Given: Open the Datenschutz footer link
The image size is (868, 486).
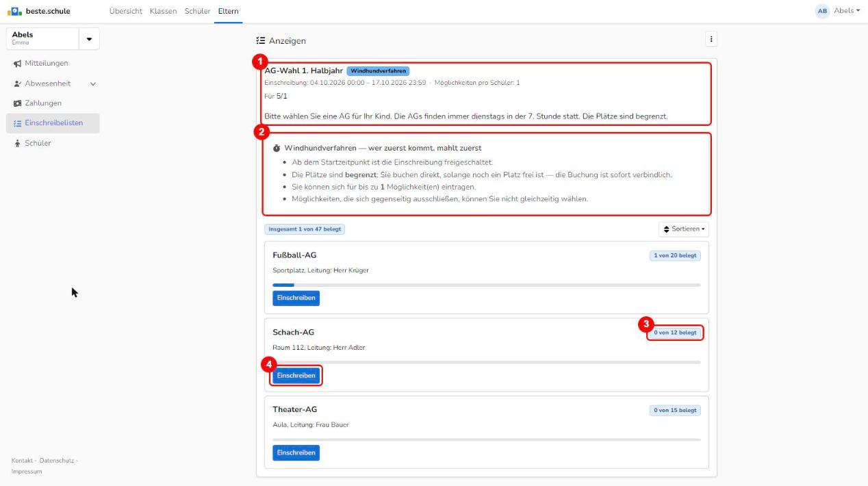Looking at the screenshot, I should click(57, 460).
